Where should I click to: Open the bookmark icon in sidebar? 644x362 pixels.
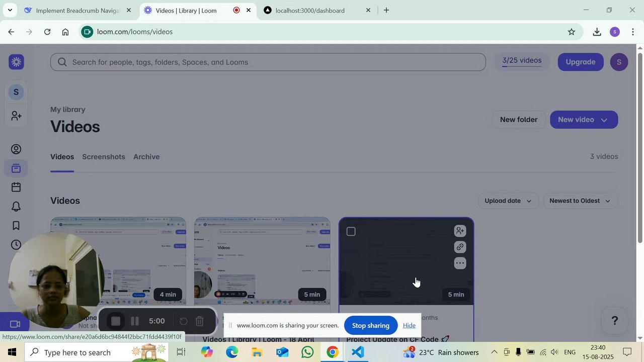click(x=16, y=226)
